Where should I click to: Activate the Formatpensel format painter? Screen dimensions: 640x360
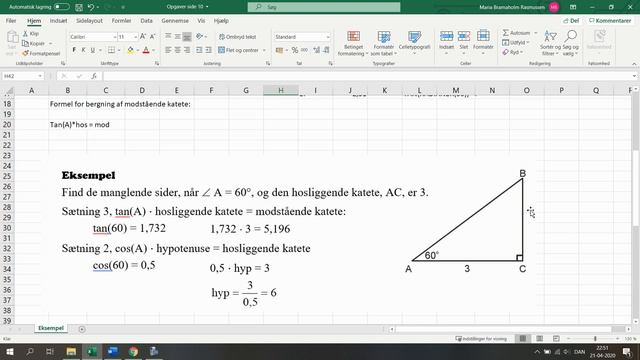click(41, 53)
